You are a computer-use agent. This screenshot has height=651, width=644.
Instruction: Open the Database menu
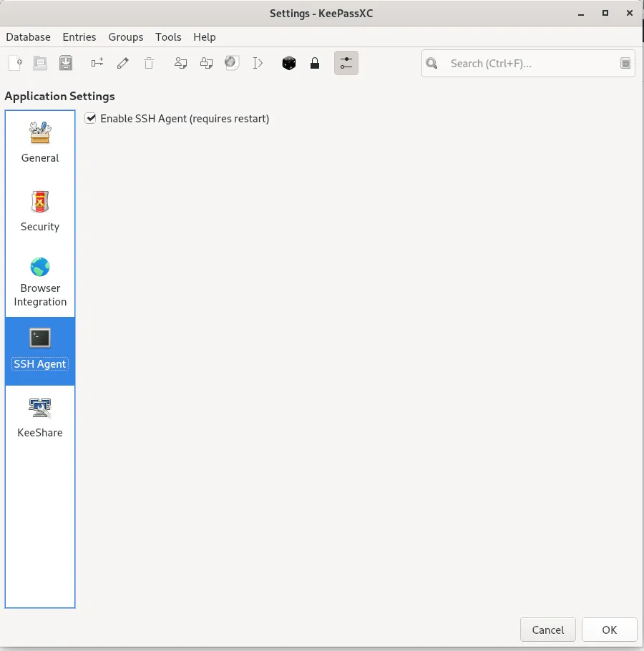tap(29, 37)
